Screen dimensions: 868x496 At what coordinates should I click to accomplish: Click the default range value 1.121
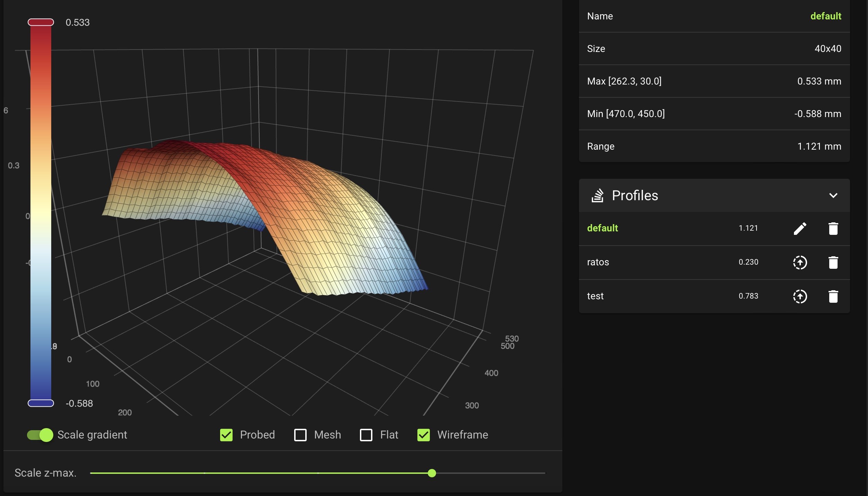[x=748, y=228]
